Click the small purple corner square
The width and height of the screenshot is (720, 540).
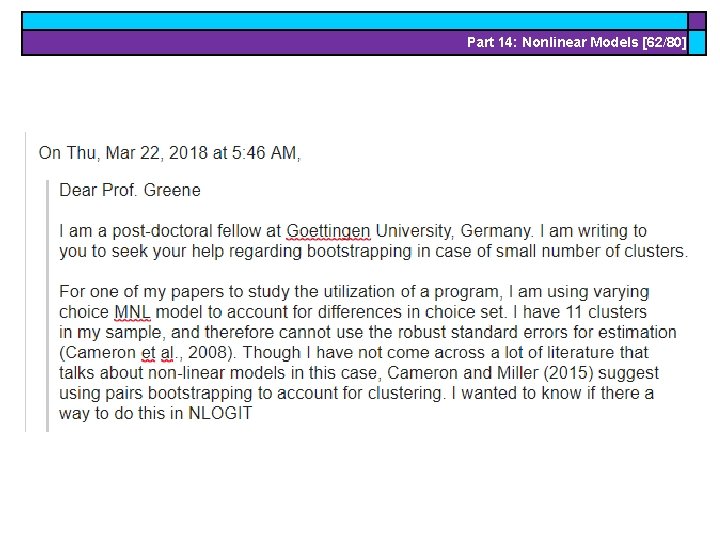[697, 21]
